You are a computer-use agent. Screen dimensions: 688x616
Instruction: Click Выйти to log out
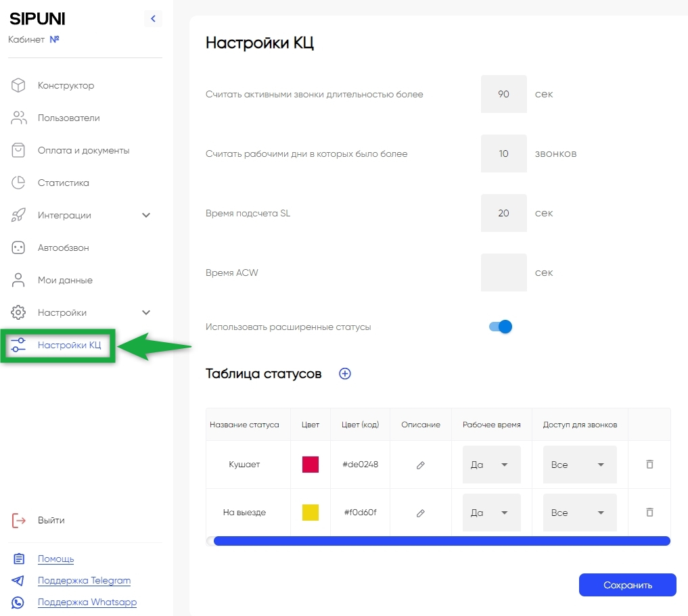click(x=51, y=521)
